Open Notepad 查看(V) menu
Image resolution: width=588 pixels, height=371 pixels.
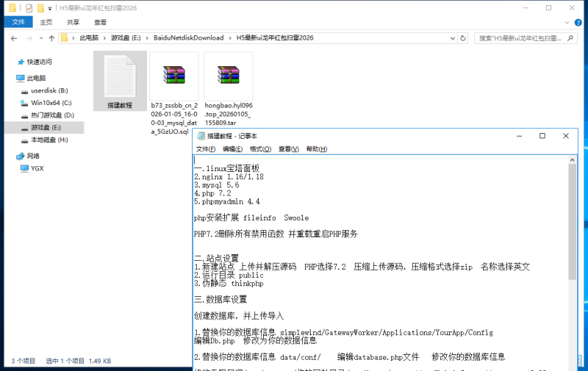pos(288,149)
